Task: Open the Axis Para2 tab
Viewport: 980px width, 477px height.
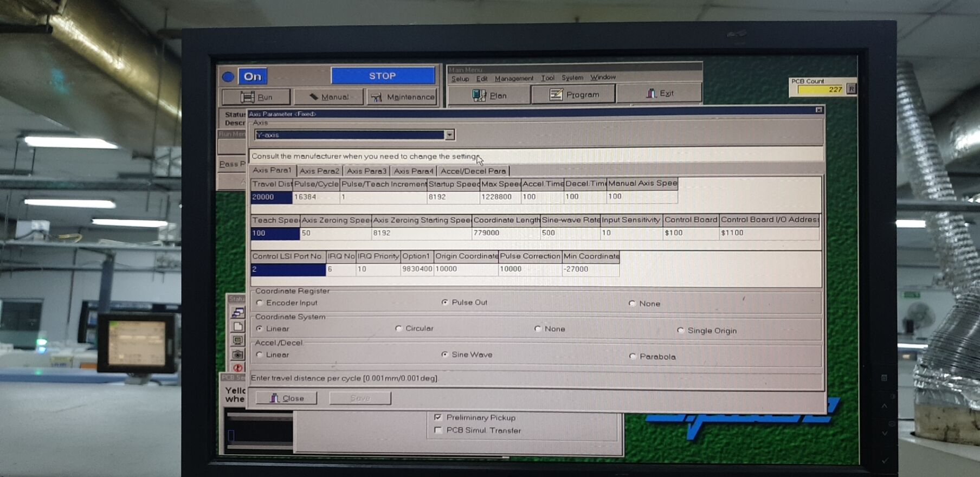Action: pos(319,171)
